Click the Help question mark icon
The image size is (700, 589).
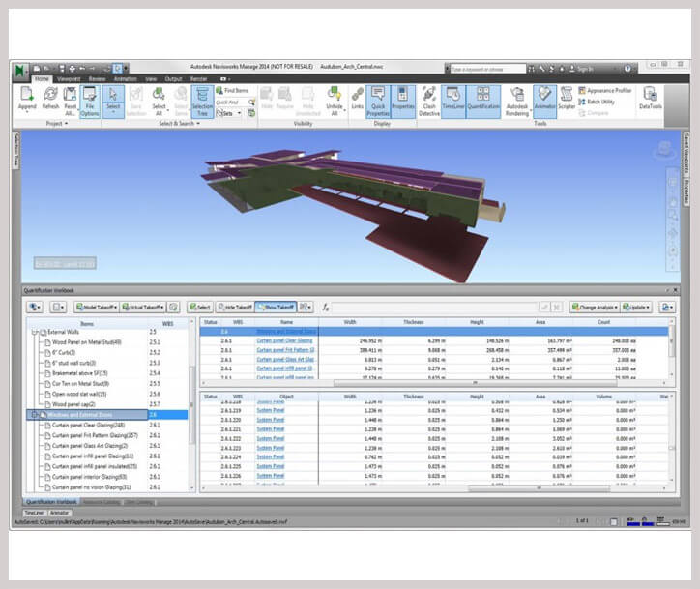[x=627, y=69]
